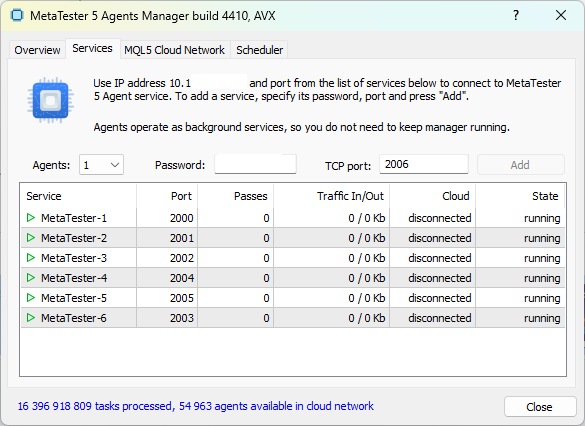585x426 pixels.
Task: Open the Agents count dropdown
Action: pyautogui.click(x=101, y=165)
